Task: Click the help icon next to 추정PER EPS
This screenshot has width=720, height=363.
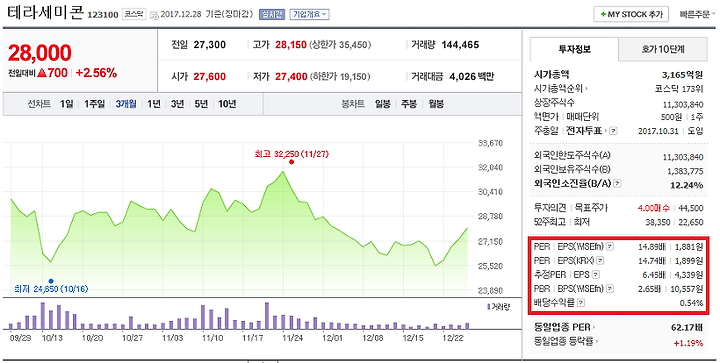Action: point(596,275)
